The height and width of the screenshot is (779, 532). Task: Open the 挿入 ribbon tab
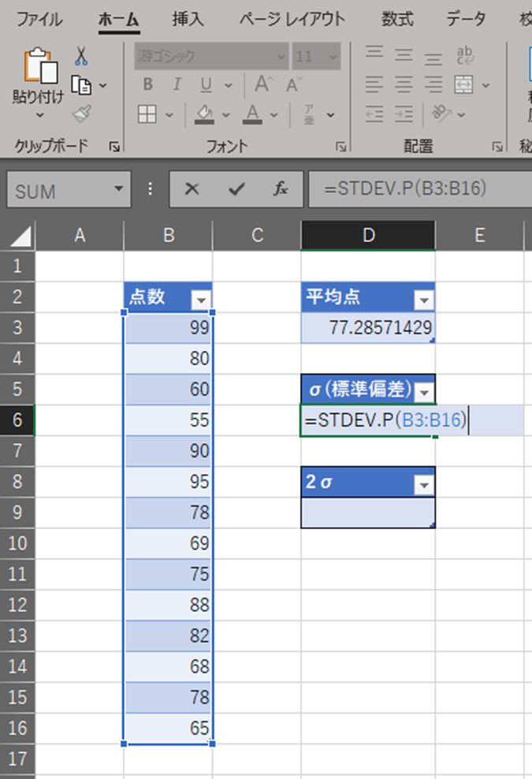tap(188, 19)
